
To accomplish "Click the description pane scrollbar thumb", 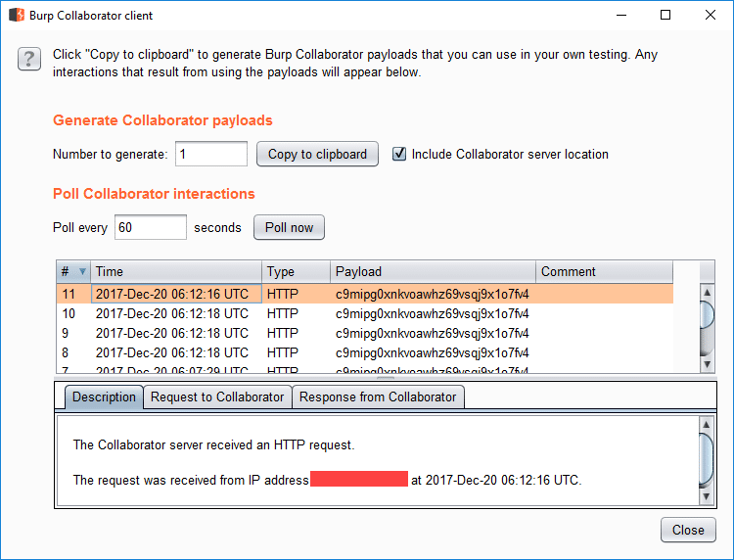I will pos(706,460).
